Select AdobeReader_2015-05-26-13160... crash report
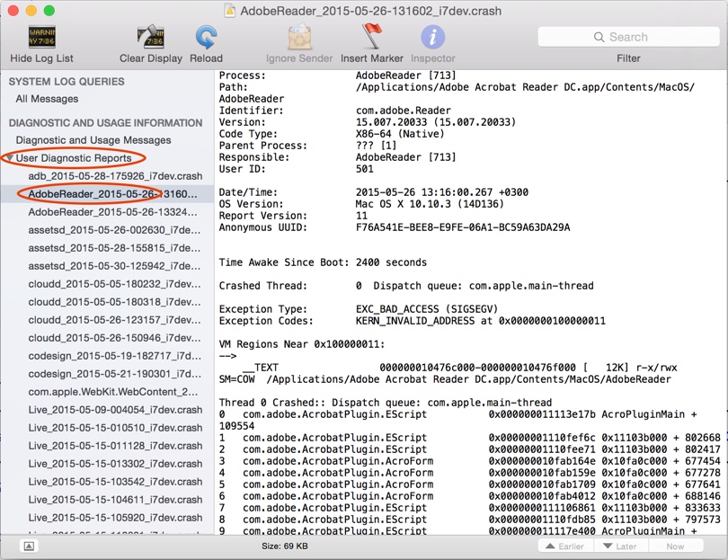This screenshot has height=560, width=728. coord(113,194)
